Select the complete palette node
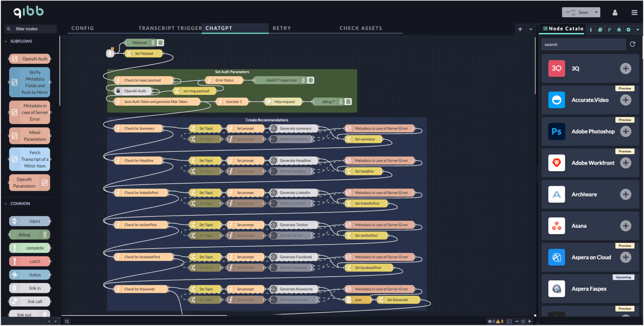Viewport: 644px width, 326px height. [x=30, y=248]
